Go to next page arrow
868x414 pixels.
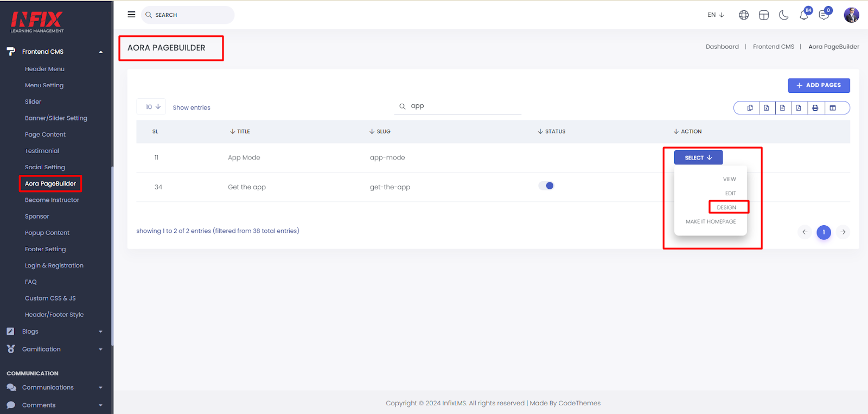coord(843,232)
